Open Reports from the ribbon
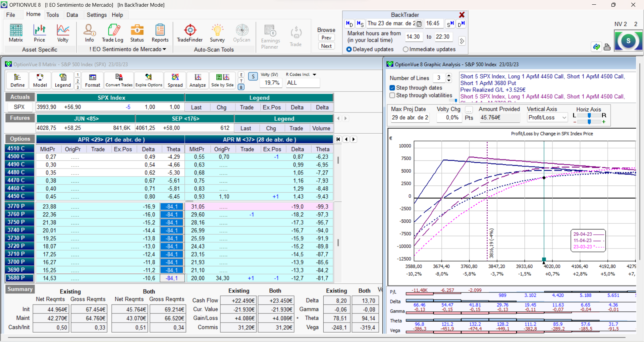 [x=160, y=33]
